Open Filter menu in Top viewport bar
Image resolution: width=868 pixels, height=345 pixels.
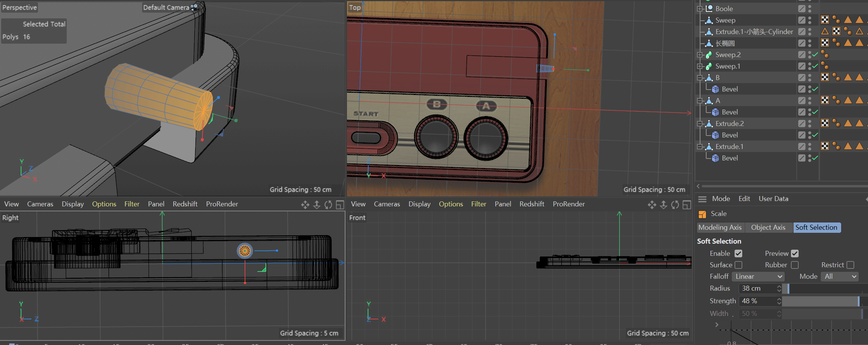coord(478,204)
